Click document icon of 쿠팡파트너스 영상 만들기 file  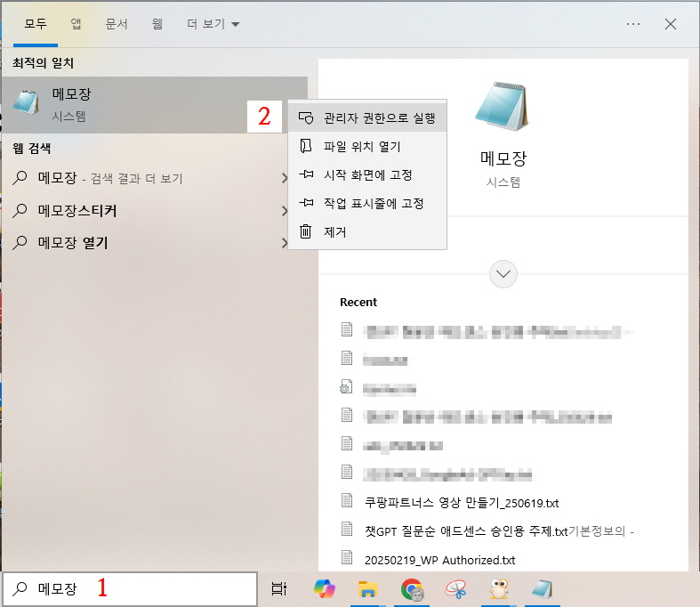pos(347,500)
